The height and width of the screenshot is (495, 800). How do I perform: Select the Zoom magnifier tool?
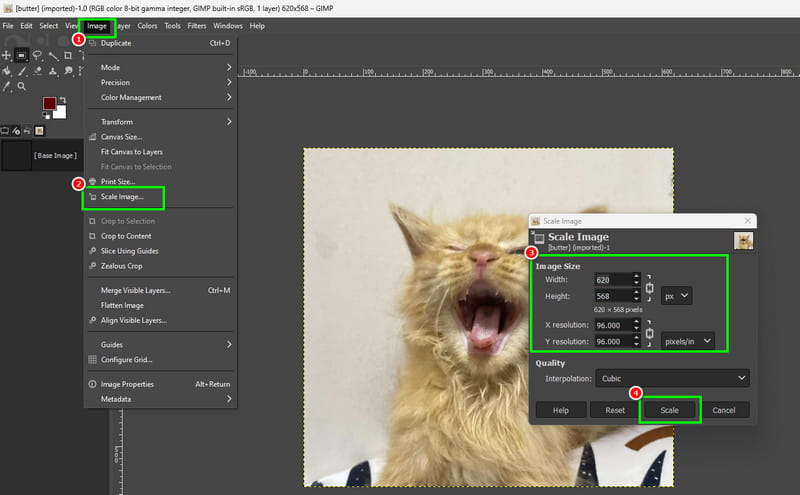coord(21,86)
